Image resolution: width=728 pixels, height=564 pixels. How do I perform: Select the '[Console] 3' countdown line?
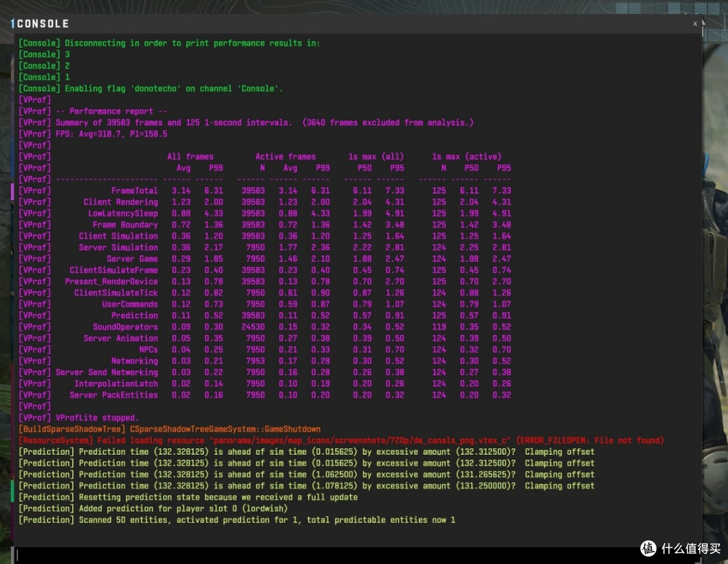pos(44,55)
